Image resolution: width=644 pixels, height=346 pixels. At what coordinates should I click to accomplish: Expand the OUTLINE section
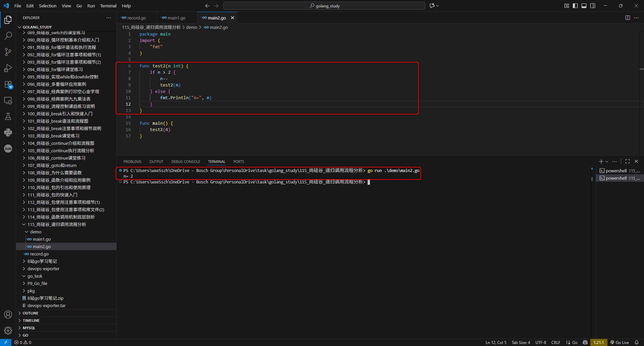tap(66, 313)
